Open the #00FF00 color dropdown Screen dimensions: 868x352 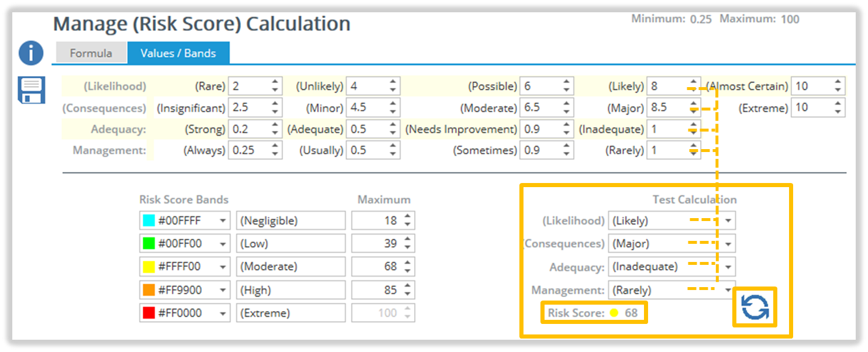tap(223, 243)
